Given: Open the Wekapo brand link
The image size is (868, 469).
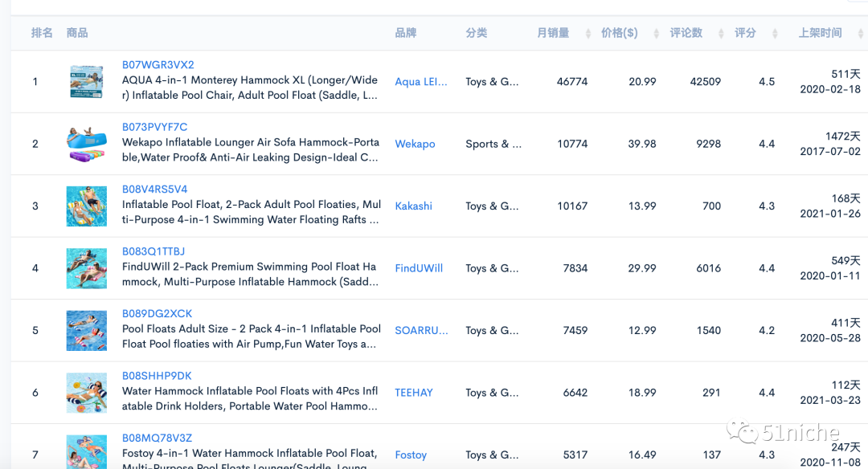Looking at the screenshot, I should [x=415, y=144].
